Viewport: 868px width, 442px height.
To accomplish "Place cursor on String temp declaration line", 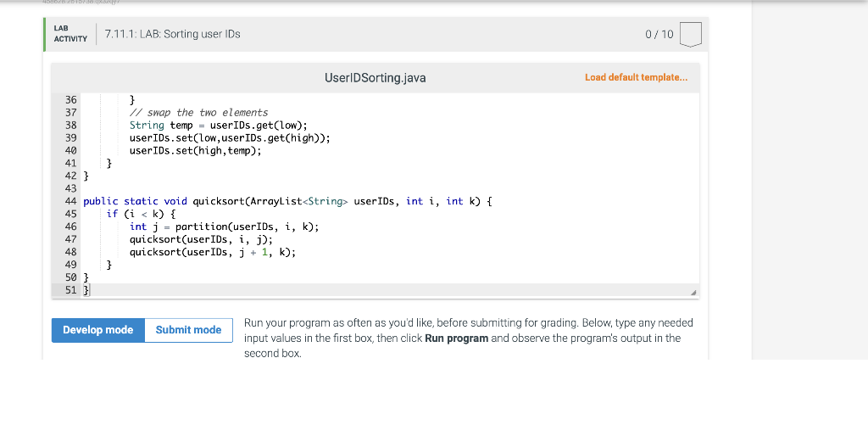I will point(218,126).
